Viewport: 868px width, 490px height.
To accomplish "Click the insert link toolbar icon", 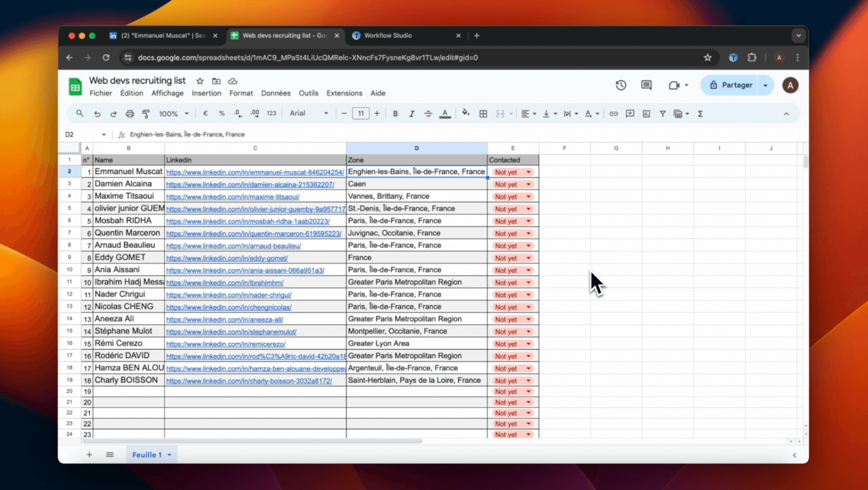I will pos(613,114).
